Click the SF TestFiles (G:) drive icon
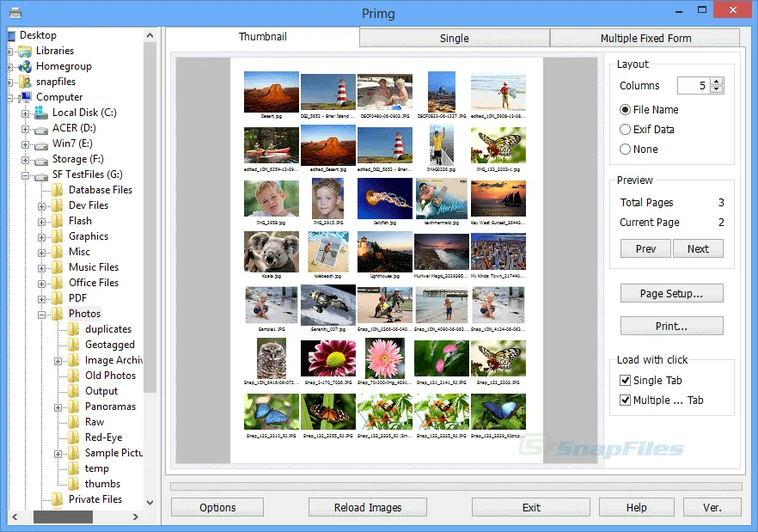758x532 pixels. 41,175
